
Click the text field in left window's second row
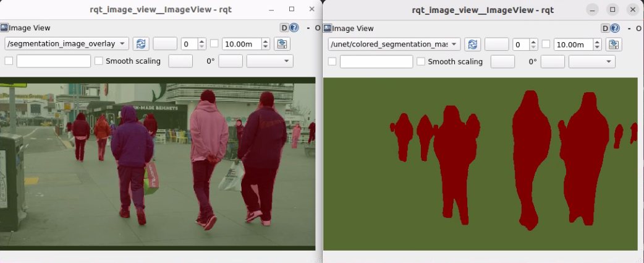(x=53, y=61)
